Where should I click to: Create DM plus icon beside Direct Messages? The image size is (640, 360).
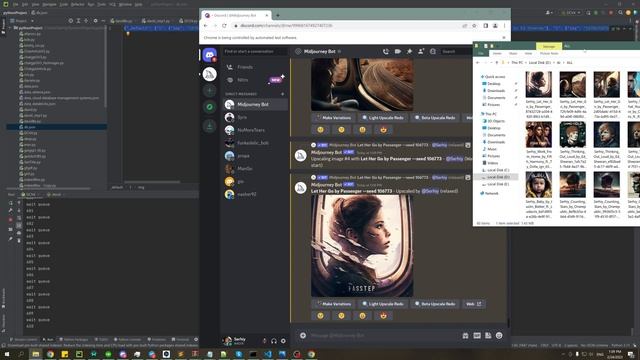282,94
